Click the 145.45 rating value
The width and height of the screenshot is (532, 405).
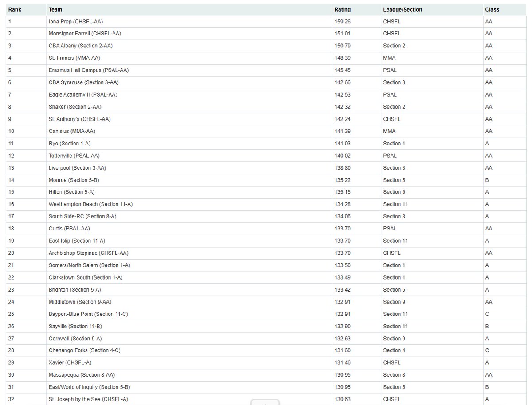pyautogui.click(x=342, y=70)
